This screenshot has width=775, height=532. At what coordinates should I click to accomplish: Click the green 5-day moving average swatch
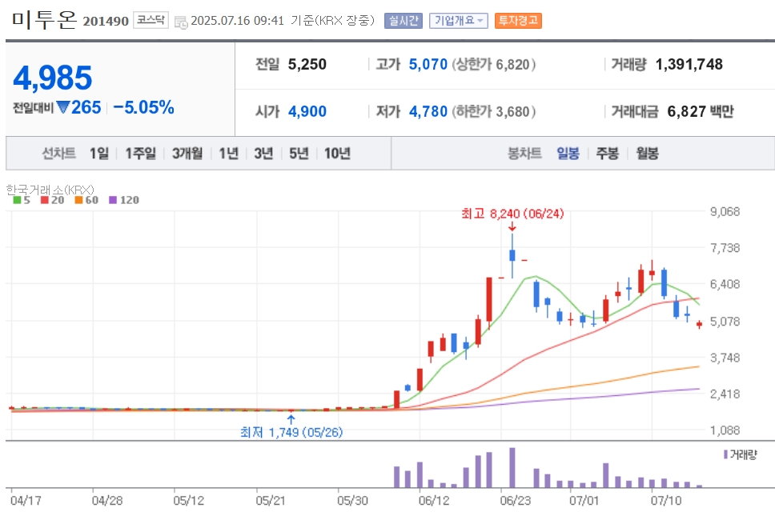pos(17,200)
